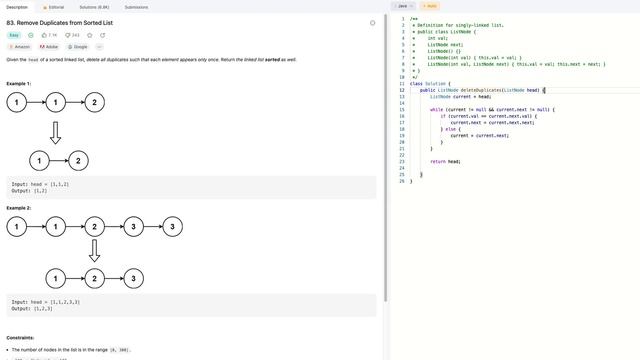Screen dimensions: 640x360
Task: Click circular icon right of problem title
Action: click(x=372, y=23)
